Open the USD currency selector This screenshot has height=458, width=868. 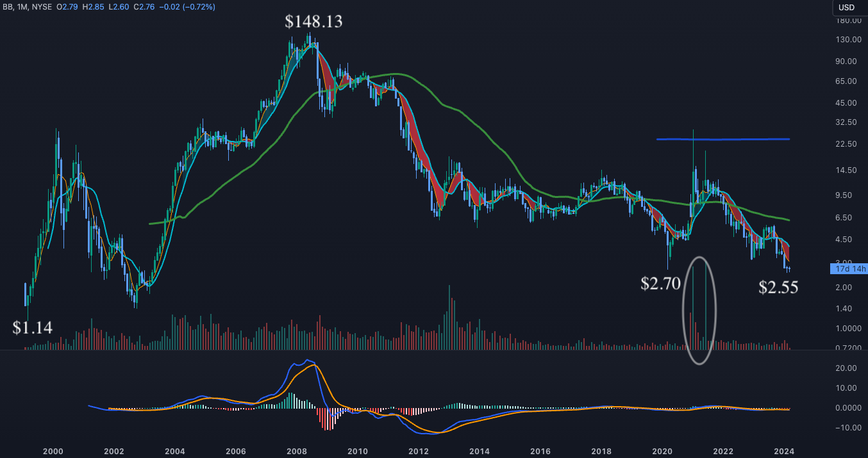pyautogui.click(x=847, y=8)
